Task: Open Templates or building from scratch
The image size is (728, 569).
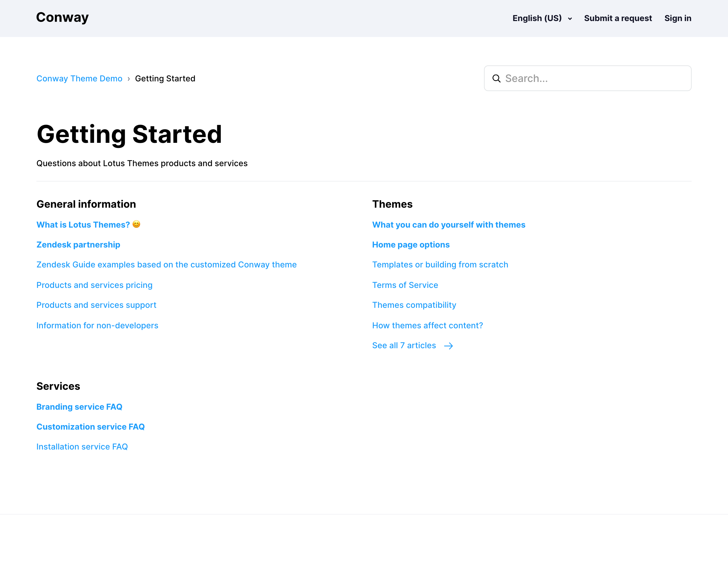Action: (440, 265)
